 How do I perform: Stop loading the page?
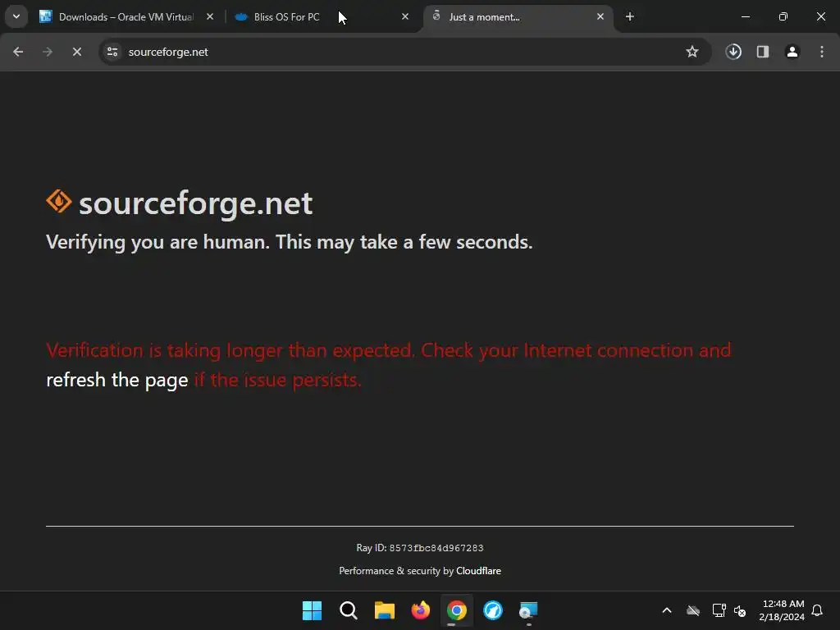pos(77,52)
